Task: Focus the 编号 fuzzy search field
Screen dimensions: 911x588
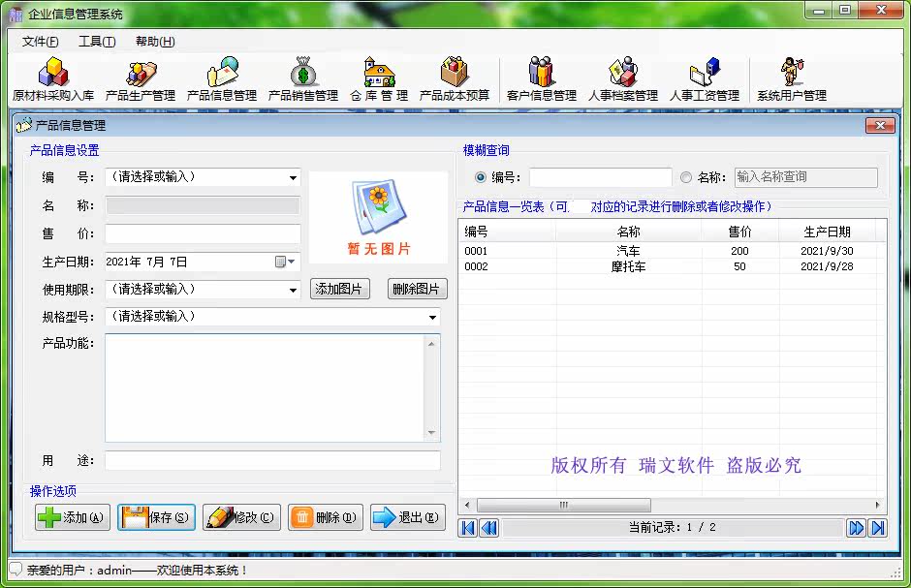Action: pos(600,177)
